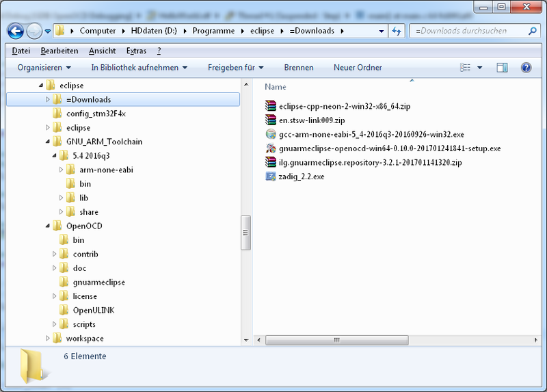Select the eclipse-cpp-neon-2-win32-x86_64.zip archive icon

click(270, 106)
